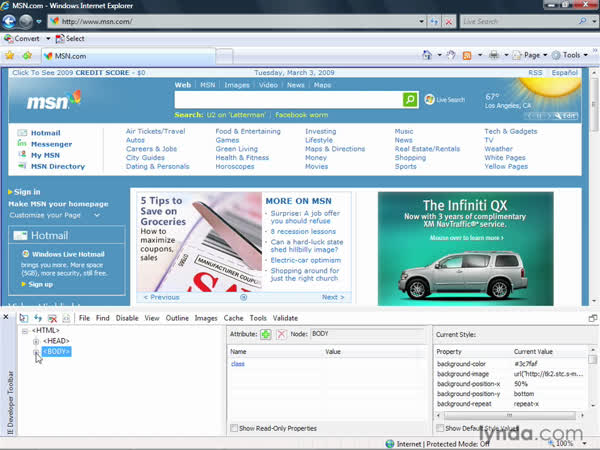600x450 pixels.
Task: Click the Print icon in command bar
Action: pos(494,56)
